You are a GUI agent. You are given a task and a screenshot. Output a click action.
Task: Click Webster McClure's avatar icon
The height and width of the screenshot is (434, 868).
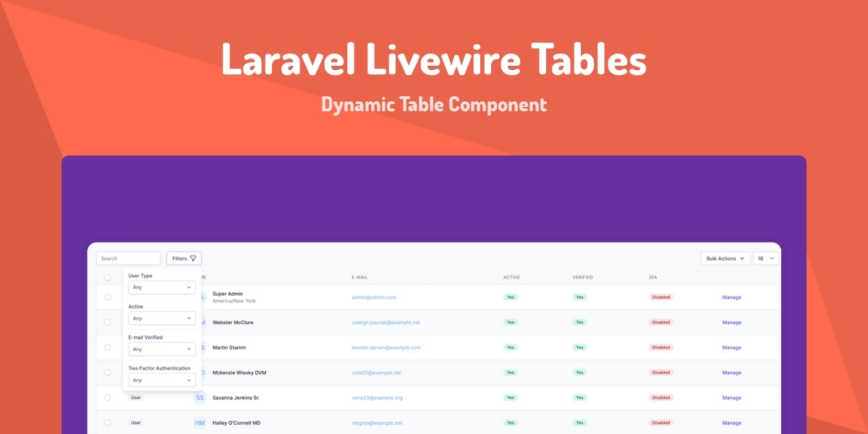(200, 322)
